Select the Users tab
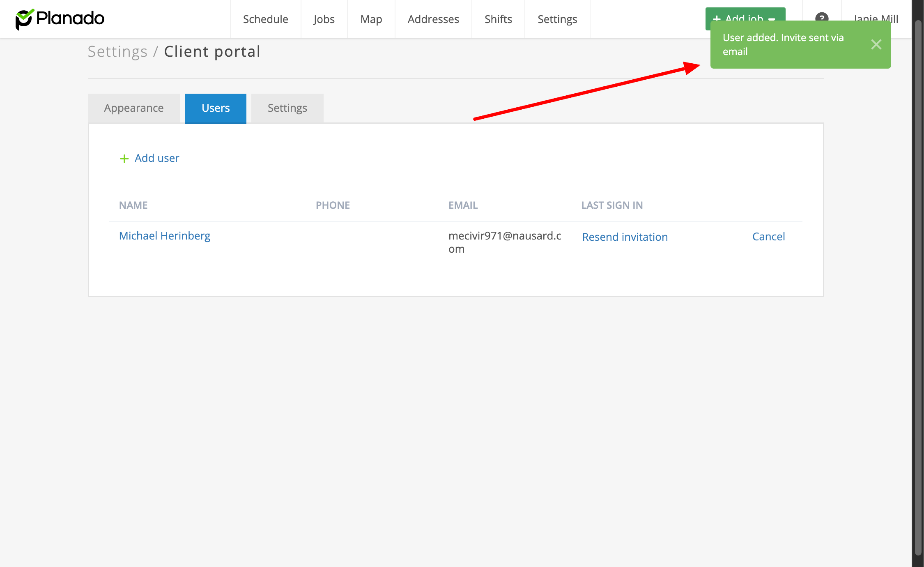 point(216,108)
